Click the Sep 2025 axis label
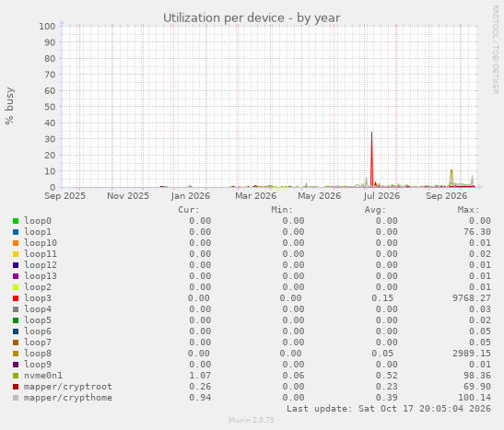 (x=64, y=196)
